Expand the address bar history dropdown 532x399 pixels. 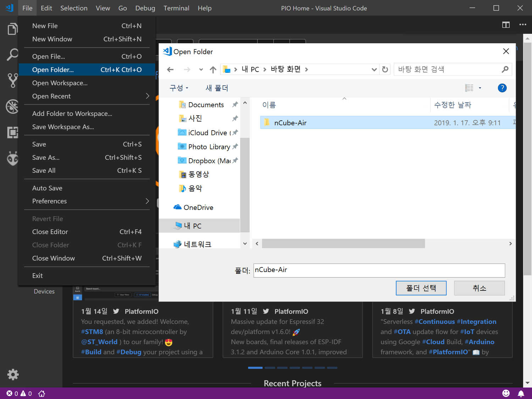[x=374, y=70]
